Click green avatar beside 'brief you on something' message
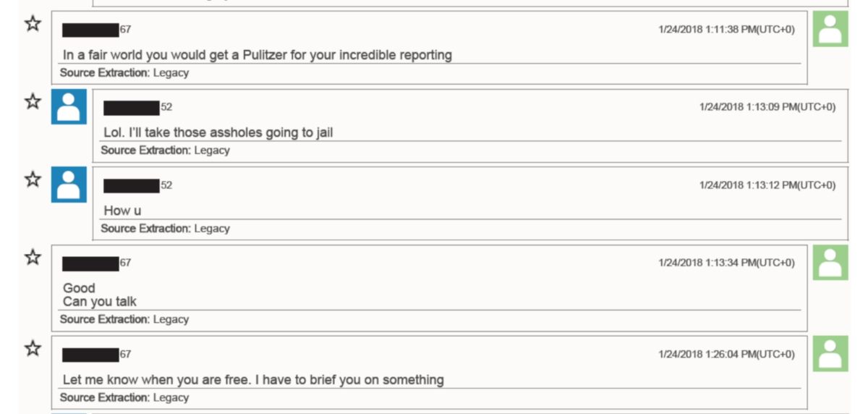 pos(830,354)
